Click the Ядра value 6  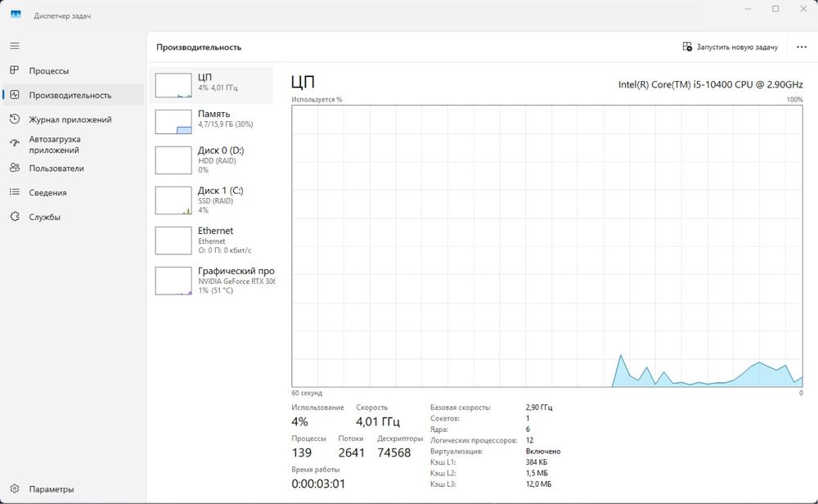click(x=528, y=430)
